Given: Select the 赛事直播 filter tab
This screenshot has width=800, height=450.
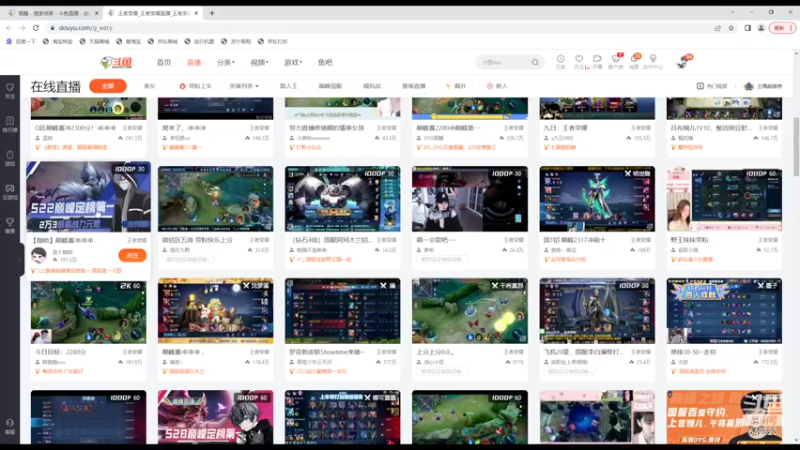Looking at the screenshot, I should click(414, 86).
